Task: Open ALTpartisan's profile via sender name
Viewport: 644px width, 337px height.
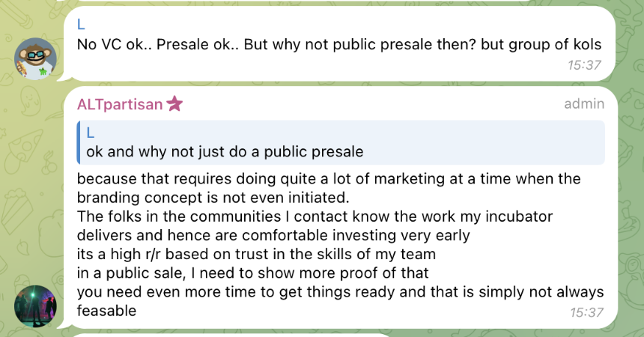Action: pyautogui.click(x=120, y=104)
